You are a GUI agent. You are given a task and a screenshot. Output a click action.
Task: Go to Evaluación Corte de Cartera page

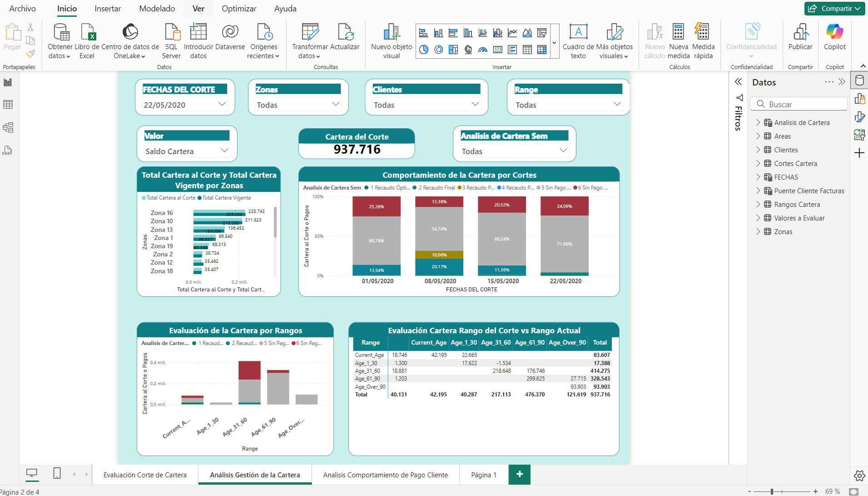click(145, 475)
